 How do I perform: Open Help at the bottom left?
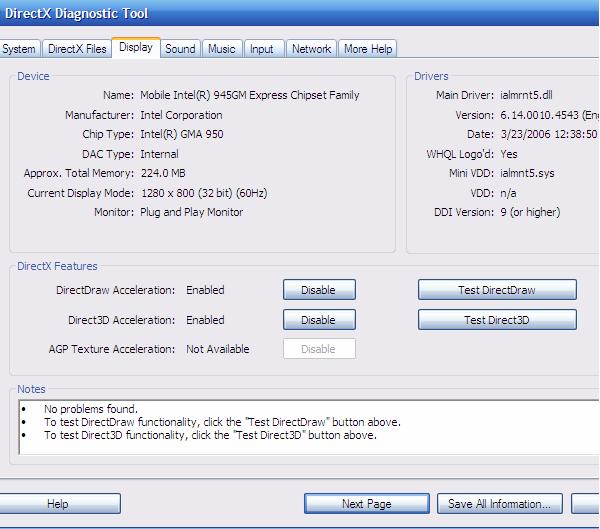pyautogui.click(x=60, y=504)
